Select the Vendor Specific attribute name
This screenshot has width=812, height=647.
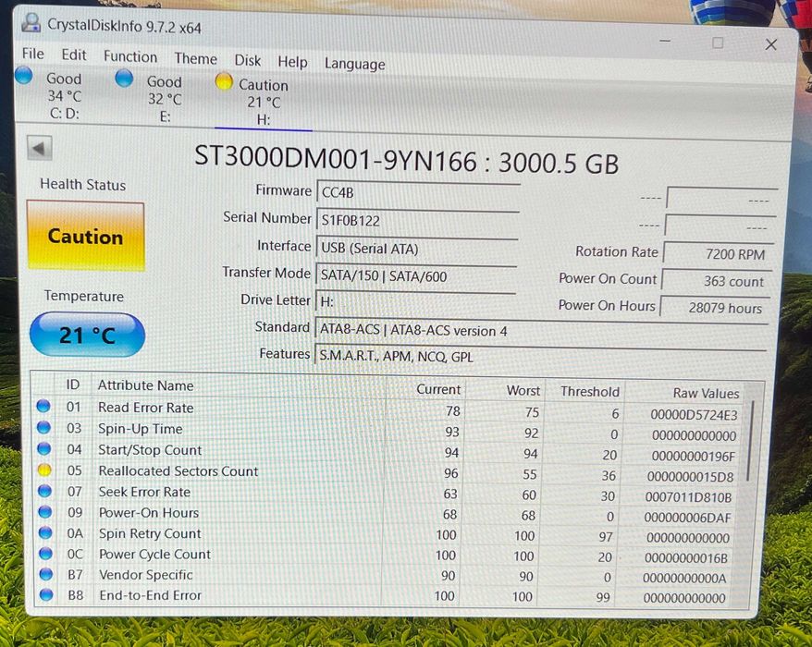click(146, 575)
